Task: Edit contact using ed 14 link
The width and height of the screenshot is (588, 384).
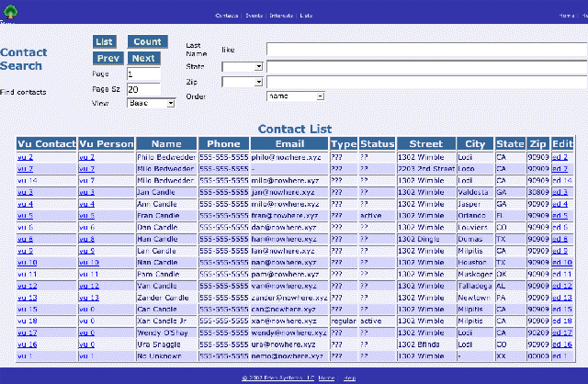Action: click(562, 181)
